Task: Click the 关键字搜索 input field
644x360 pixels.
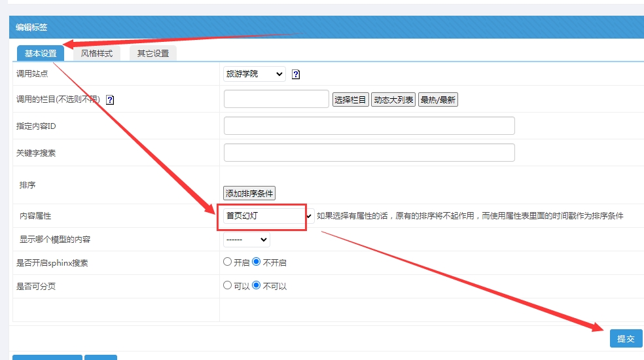Action: tap(369, 153)
